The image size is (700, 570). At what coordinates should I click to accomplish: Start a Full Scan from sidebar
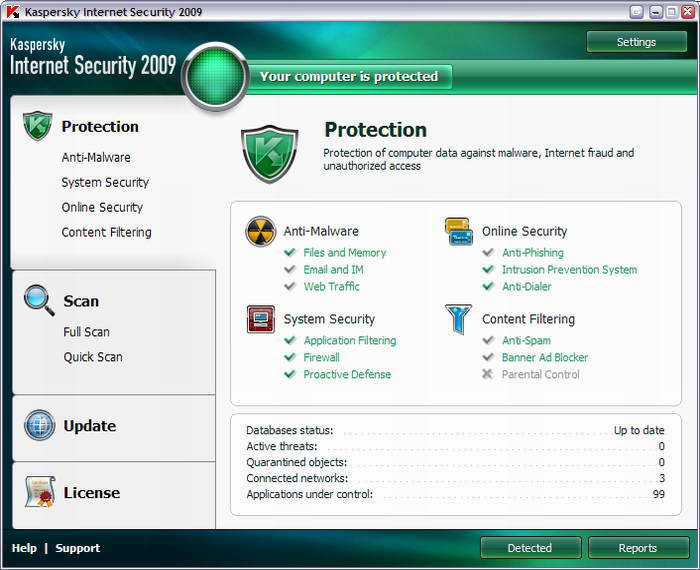87,332
